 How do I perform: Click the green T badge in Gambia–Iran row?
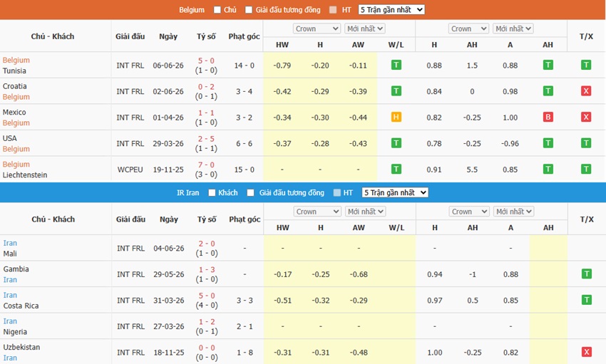click(586, 274)
